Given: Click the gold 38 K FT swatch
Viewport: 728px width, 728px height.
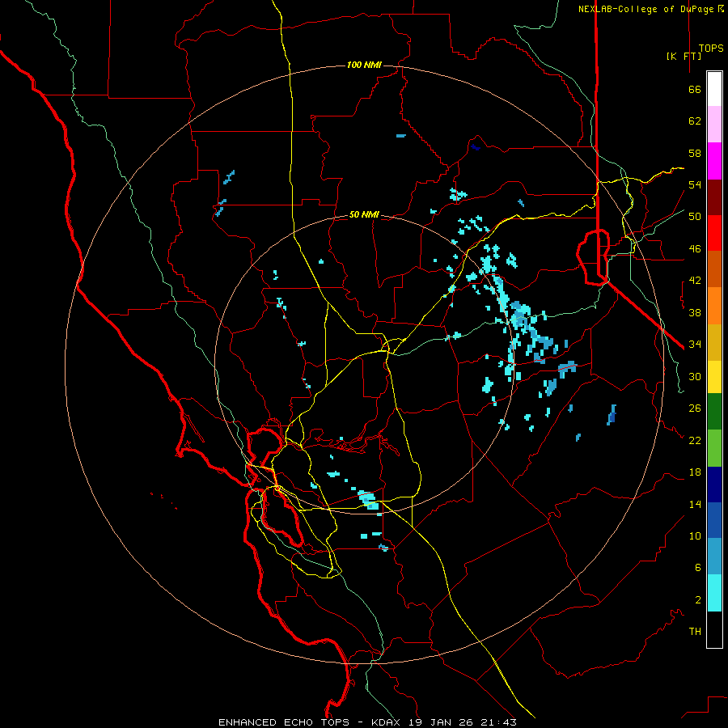Looking at the screenshot, I should [714, 342].
